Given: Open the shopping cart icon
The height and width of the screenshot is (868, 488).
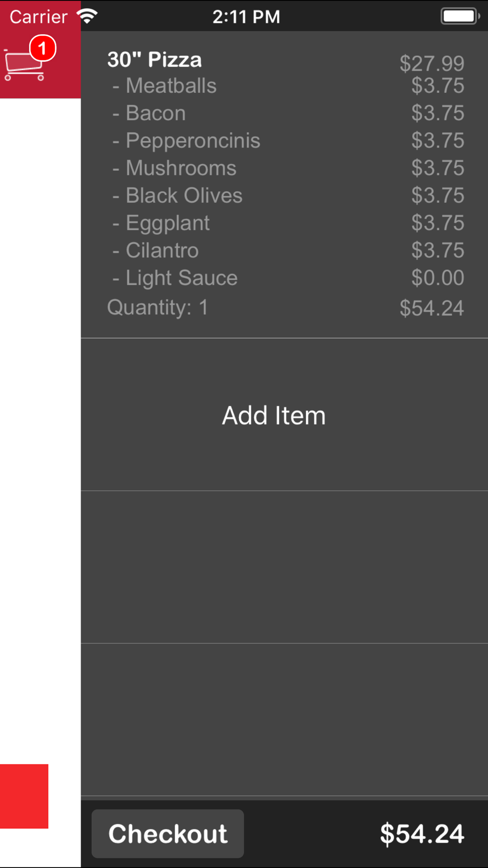Looking at the screenshot, I should (24, 64).
